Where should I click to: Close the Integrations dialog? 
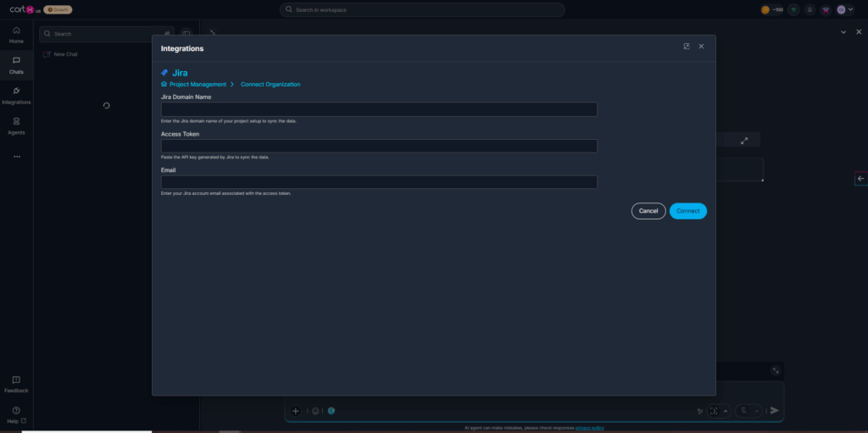[x=701, y=47]
